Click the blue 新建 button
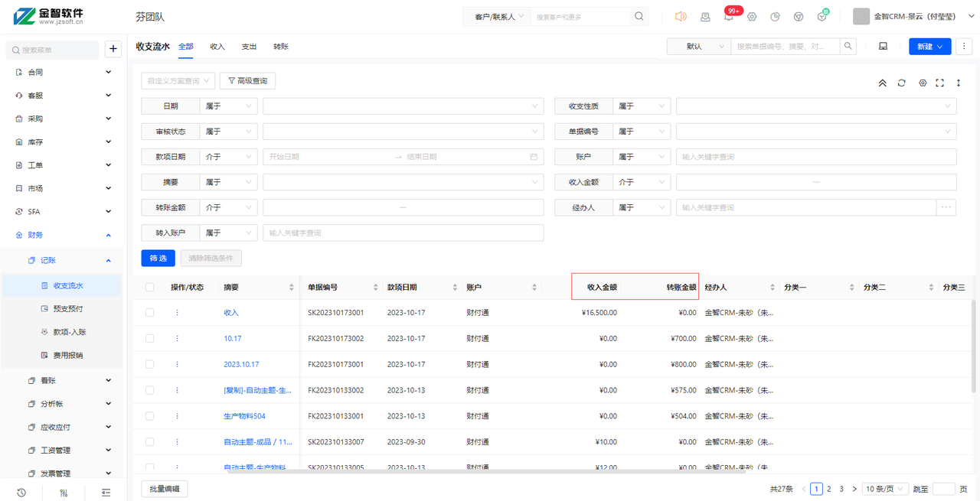 [930, 47]
